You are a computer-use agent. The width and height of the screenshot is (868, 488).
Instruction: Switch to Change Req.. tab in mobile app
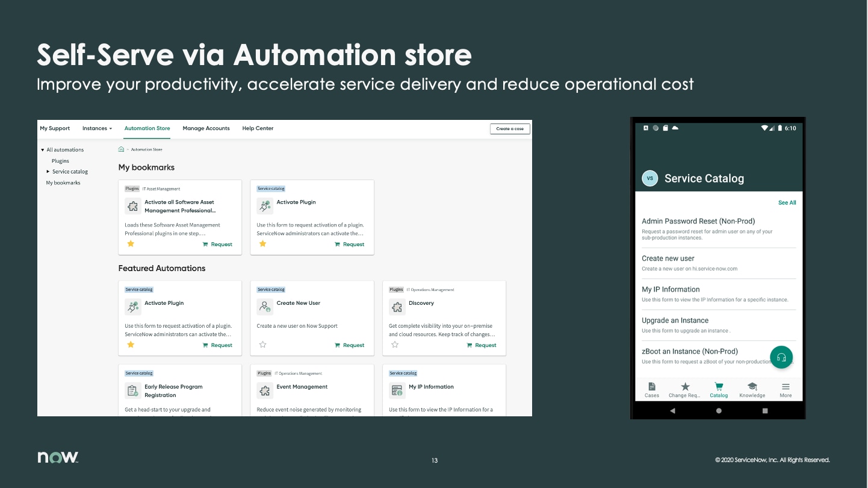click(685, 390)
